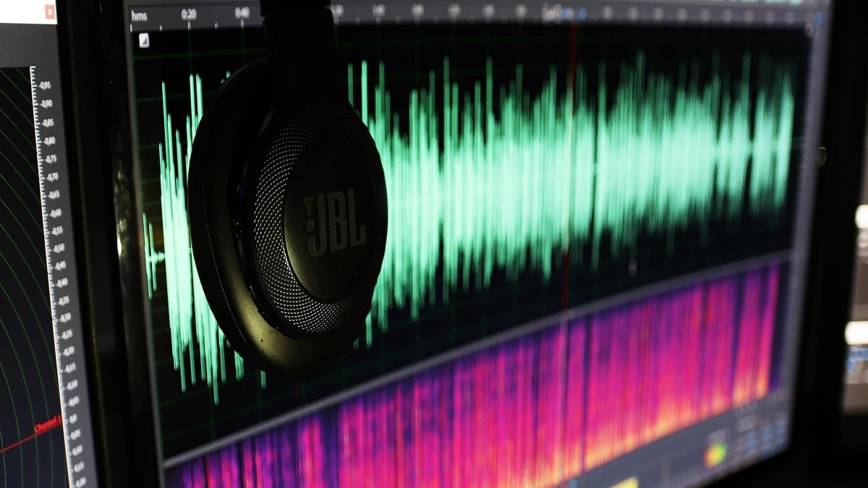
Task: Click the hms time format label
Action: point(138,15)
